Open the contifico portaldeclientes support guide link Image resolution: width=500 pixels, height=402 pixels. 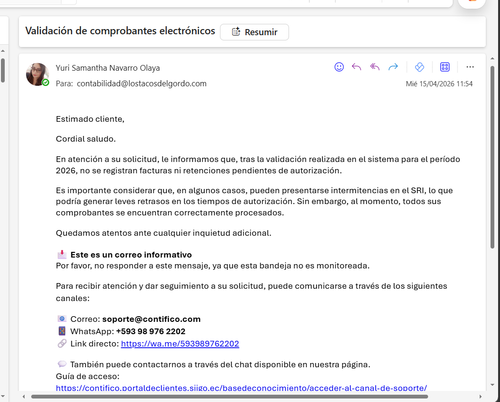pyautogui.click(x=241, y=388)
